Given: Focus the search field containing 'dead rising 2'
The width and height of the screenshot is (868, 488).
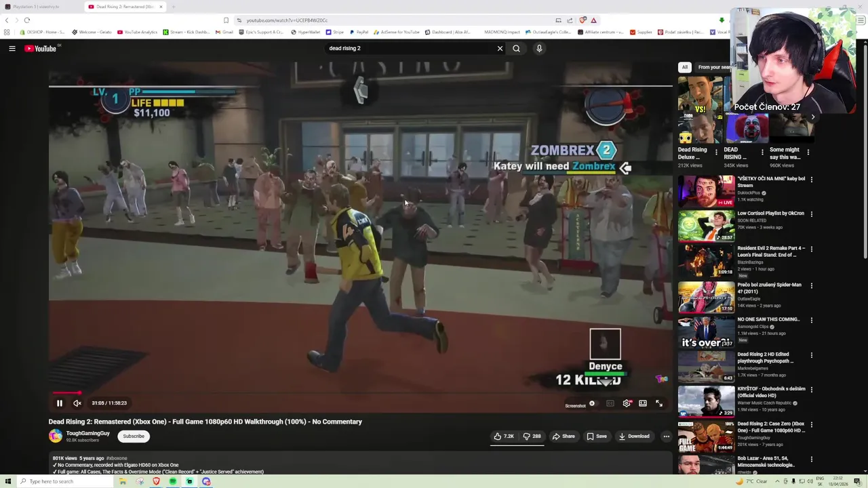Looking at the screenshot, I should pyautogui.click(x=410, y=48).
